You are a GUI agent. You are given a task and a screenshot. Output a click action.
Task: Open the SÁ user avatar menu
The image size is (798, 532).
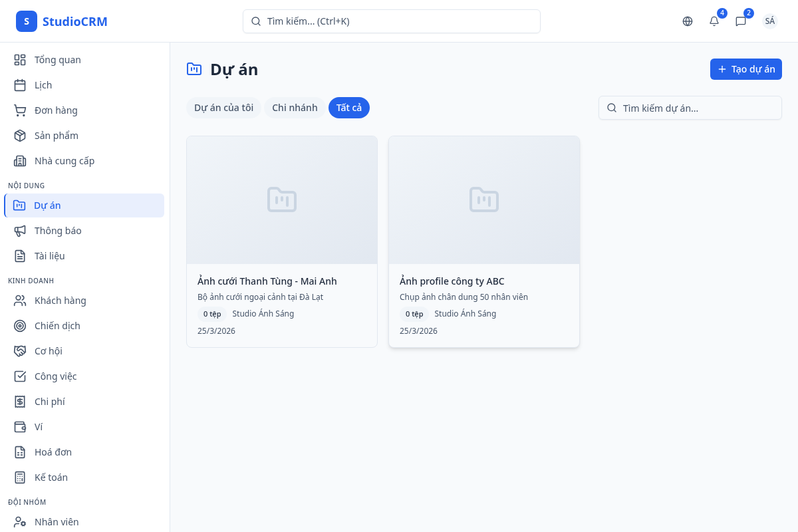coord(769,21)
